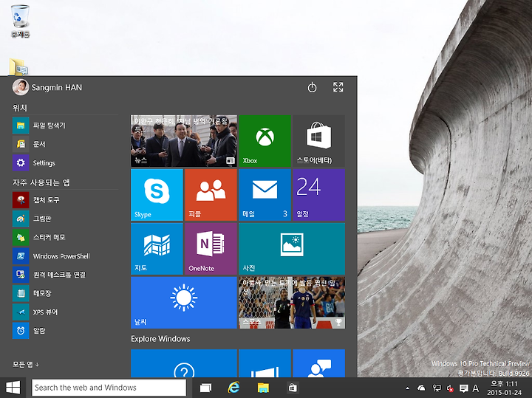Click the Windows Start button

(x=13, y=388)
